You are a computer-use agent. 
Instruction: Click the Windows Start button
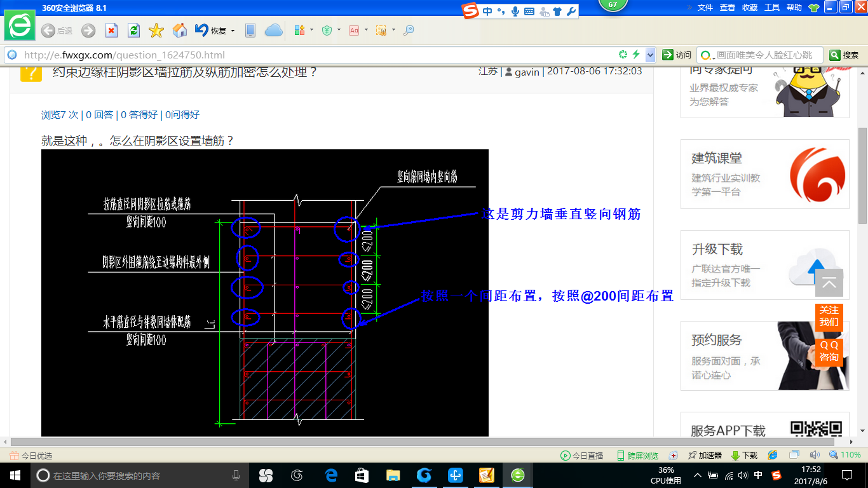pos(15,475)
